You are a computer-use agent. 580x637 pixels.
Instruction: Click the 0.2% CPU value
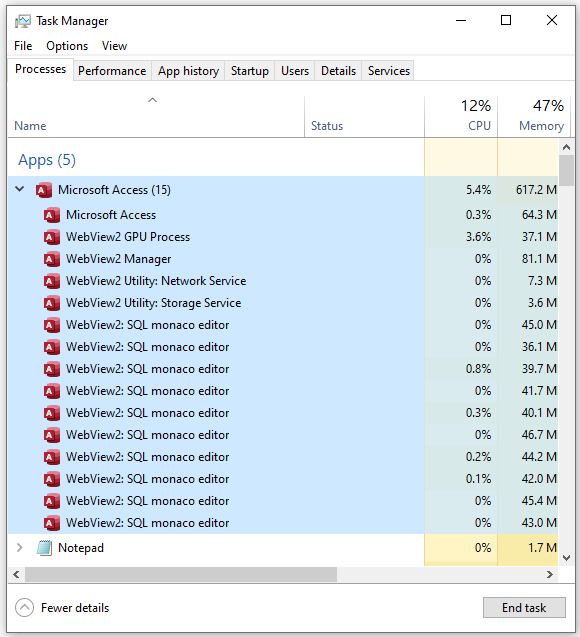(478, 457)
